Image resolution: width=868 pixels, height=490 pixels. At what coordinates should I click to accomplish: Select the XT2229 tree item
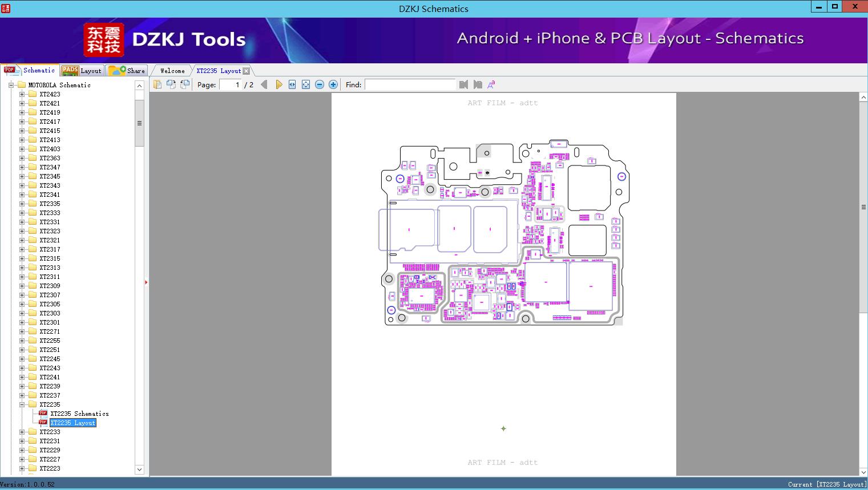(x=50, y=450)
